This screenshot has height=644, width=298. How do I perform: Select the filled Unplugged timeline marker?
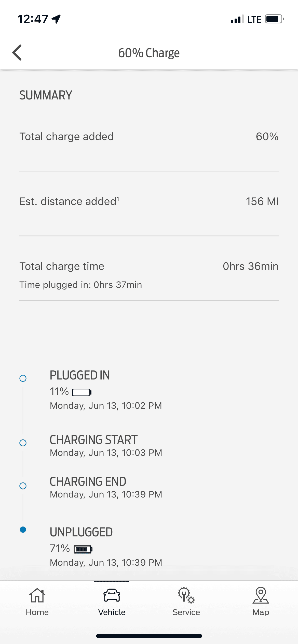point(23,530)
